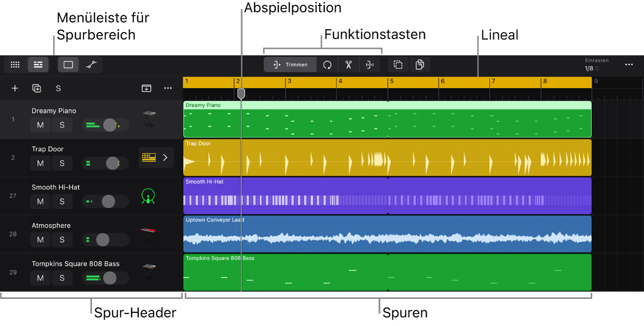The width and height of the screenshot is (644, 326).
Task: Select the Tompkins Square 808 Bass track name
Action: [76, 264]
